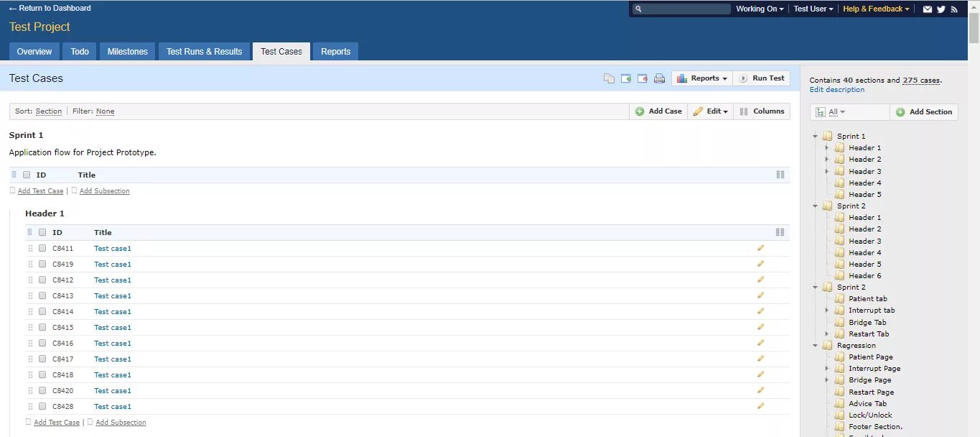Select the Test Cases tab

pyautogui.click(x=281, y=52)
